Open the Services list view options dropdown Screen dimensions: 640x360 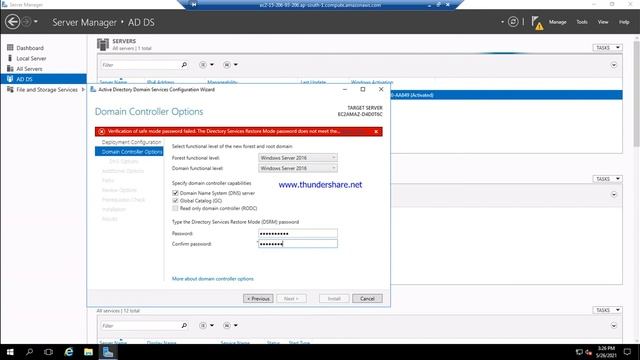pyautogui.click(x=206, y=326)
